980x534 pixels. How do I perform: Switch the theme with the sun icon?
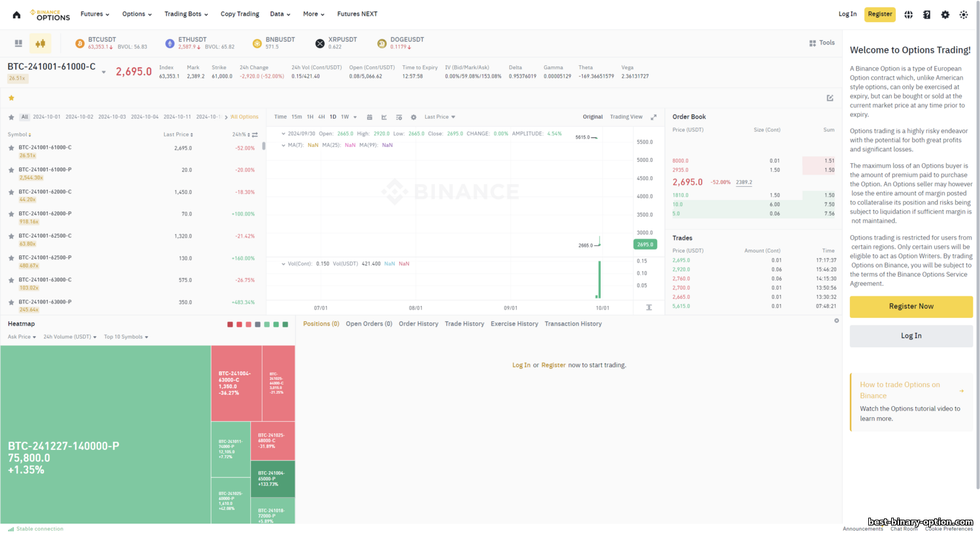963,14
